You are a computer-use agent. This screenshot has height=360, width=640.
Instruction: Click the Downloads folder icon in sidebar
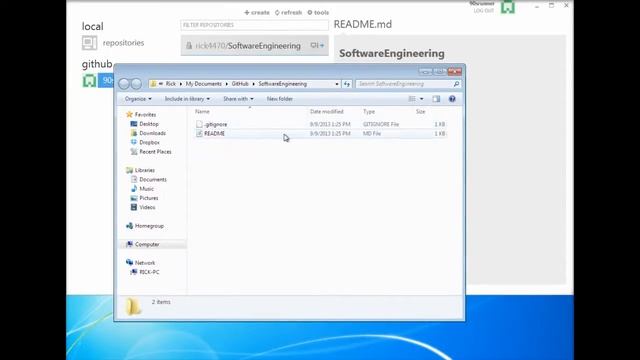click(x=133, y=133)
